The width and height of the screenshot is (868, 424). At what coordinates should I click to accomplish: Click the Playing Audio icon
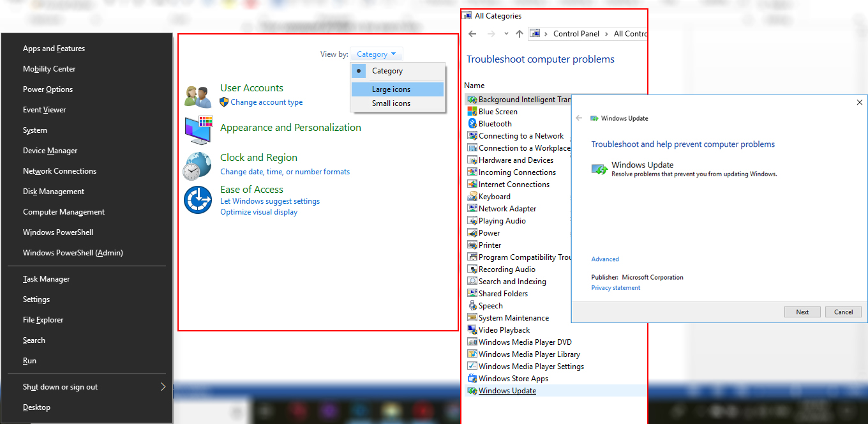(472, 221)
